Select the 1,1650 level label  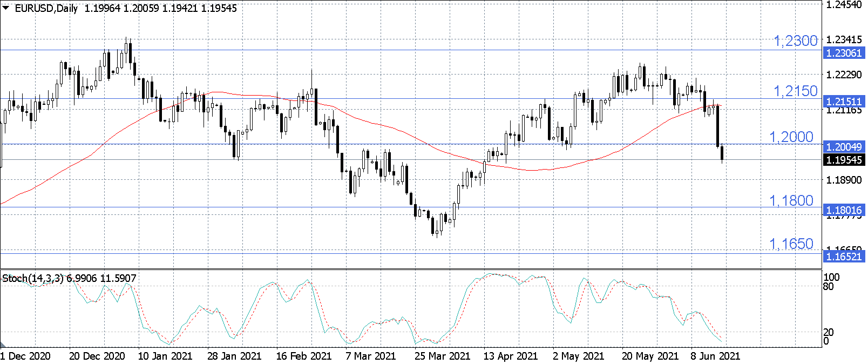pyautogui.click(x=791, y=244)
